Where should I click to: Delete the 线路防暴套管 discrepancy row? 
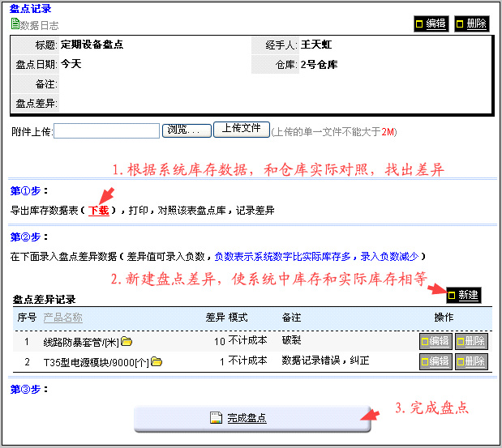click(x=471, y=342)
